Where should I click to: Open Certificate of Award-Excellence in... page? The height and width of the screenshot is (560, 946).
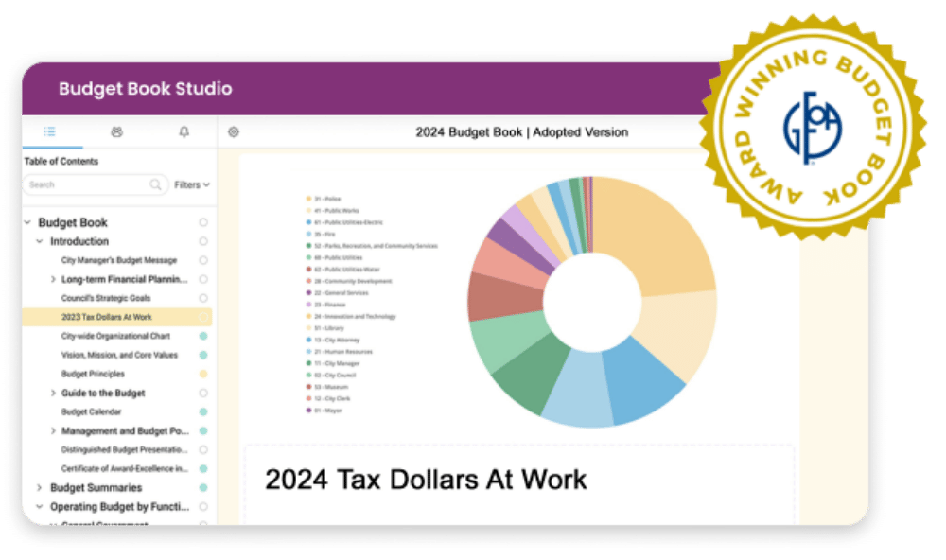pos(124,469)
